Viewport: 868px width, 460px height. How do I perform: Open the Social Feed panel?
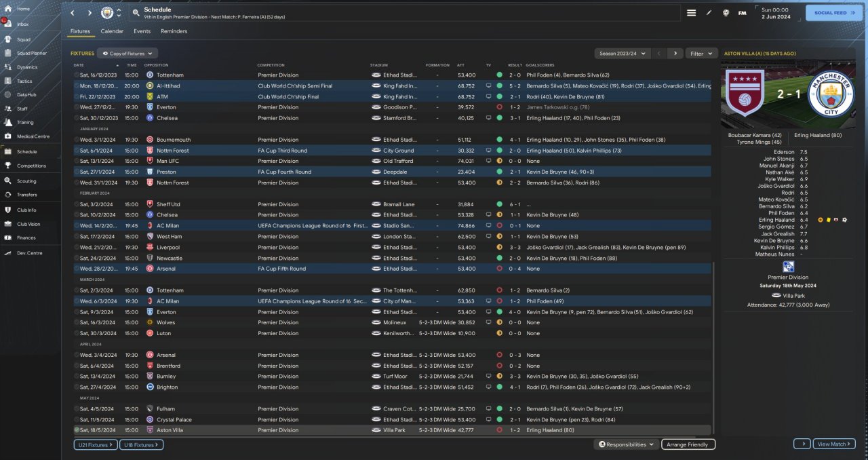[834, 13]
